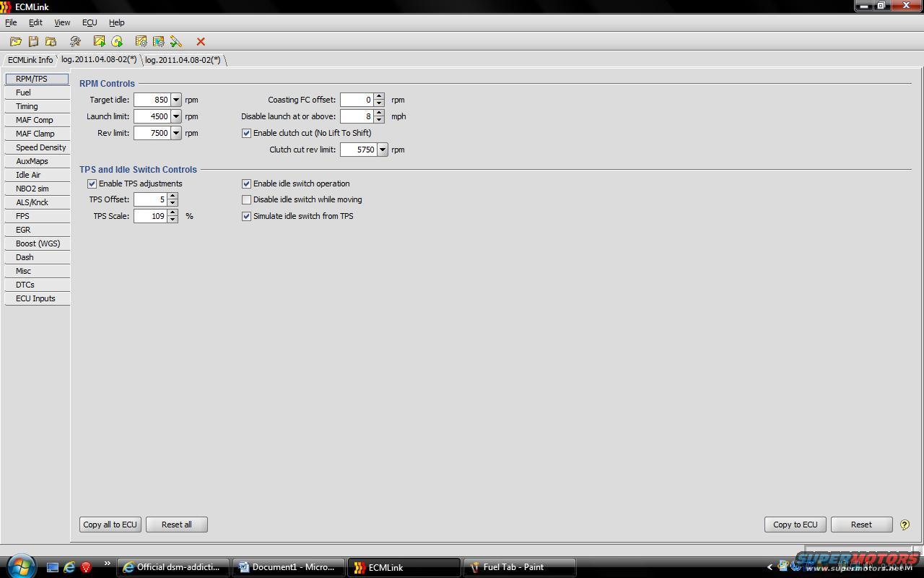Click the folder-with-document toolbar icon
The width and height of the screenshot is (924, 578).
pos(51,42)
